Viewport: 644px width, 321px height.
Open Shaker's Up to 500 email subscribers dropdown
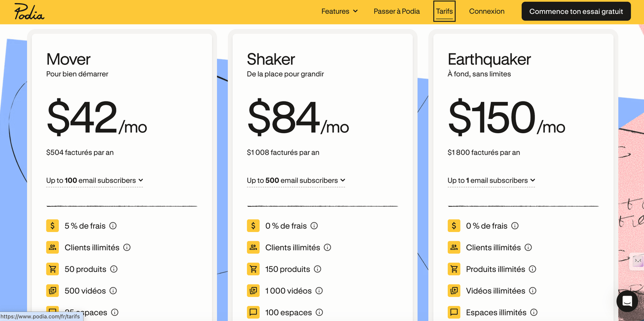click(x=296, y=180)
